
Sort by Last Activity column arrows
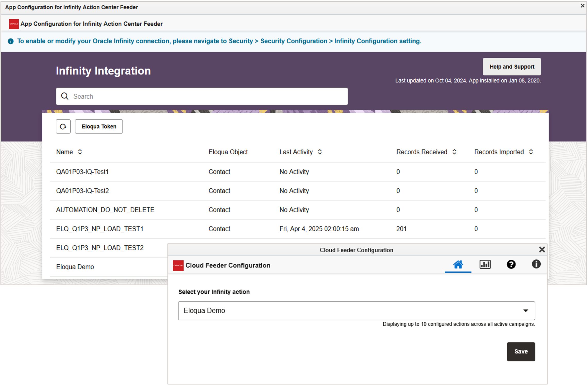coord(320,152)
